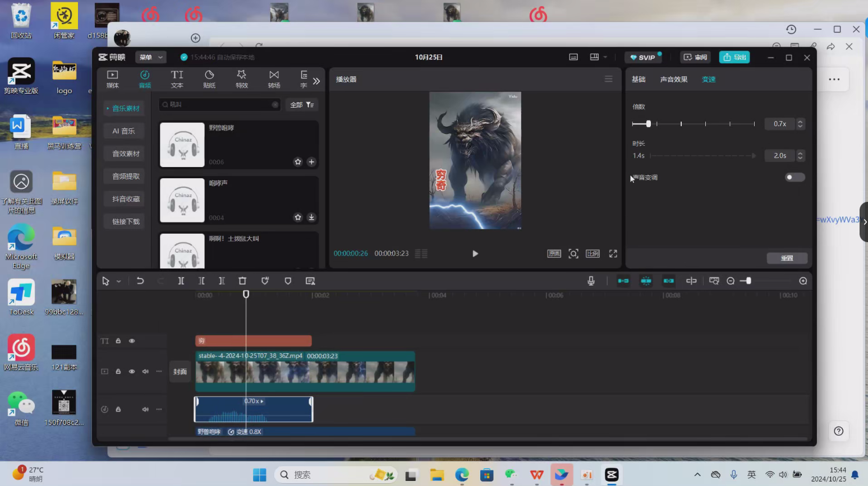The height and width of the screenshot is (486, 868).
Task: Switch to the 声音效果 tab
Action: click(x=674, y=79)
